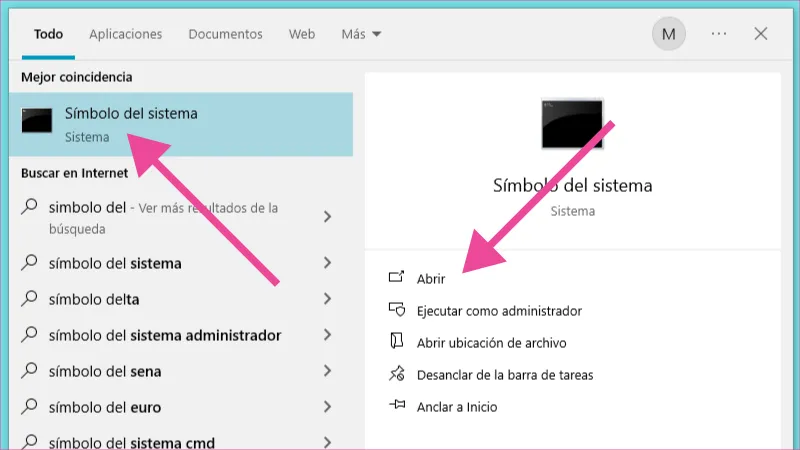This screenshot has width=800, height=450.
Task: Expand the 'símbolo del sistema' suggestion chevron
Action: click(328, 263)
